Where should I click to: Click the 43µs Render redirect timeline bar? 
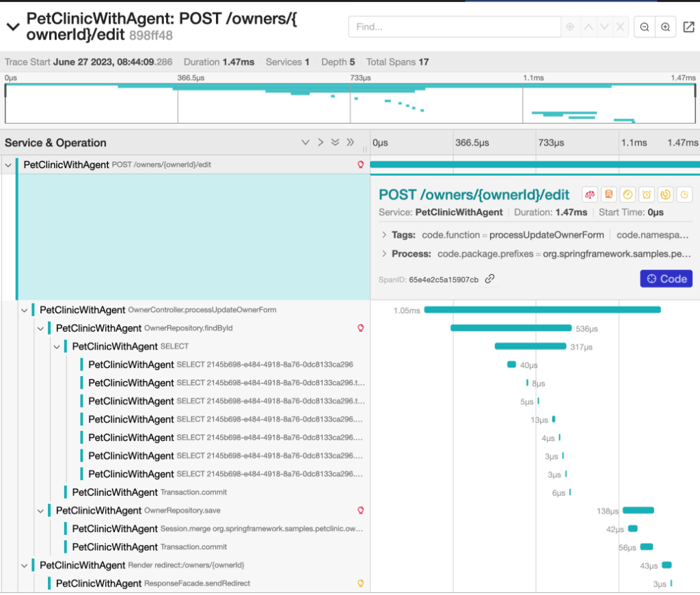click(667, 565)
